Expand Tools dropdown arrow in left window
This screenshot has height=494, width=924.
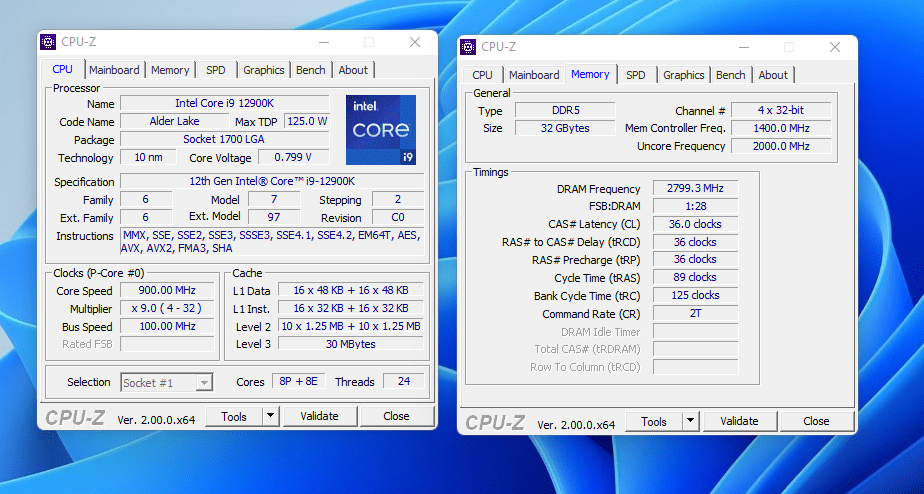[270, 416]
